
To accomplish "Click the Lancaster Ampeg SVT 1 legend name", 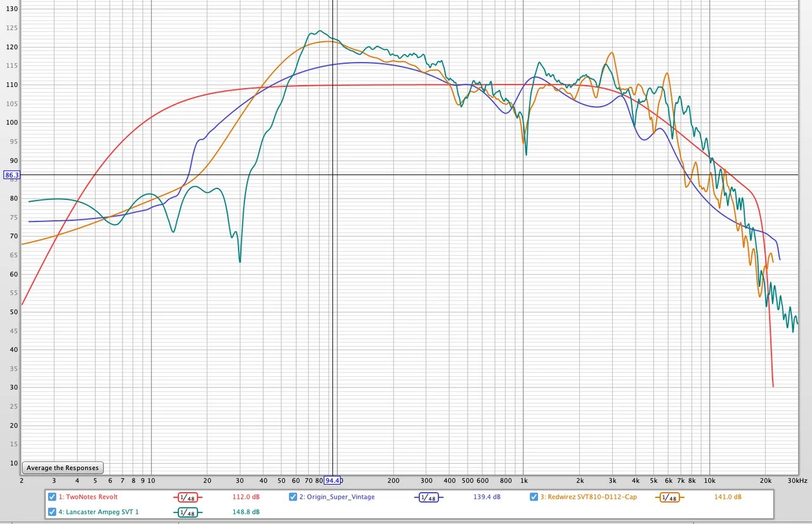I will tap(98, 512).
